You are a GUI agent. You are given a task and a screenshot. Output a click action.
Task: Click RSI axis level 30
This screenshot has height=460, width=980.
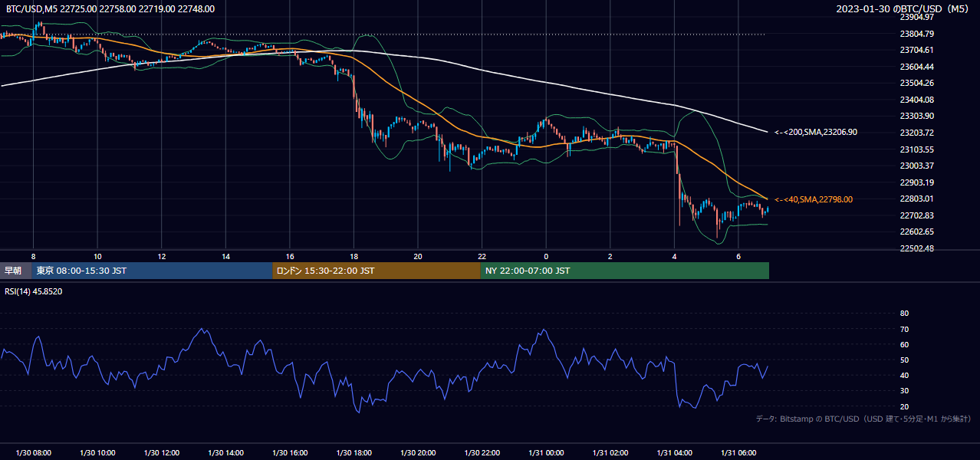click(x=904, y=391)
